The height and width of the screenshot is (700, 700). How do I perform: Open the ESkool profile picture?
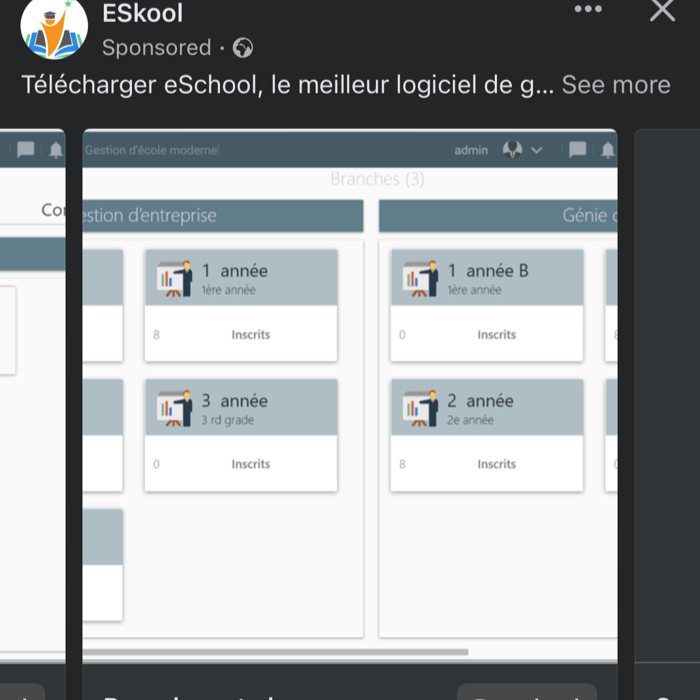pyautogui.click(x=54, y=28)
